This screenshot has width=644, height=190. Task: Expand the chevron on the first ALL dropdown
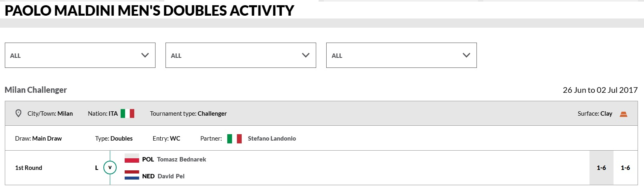point(145,55)
